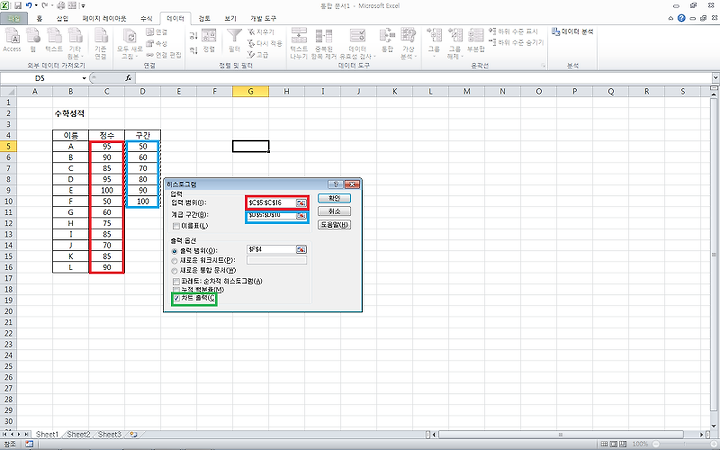Viewport: 720px width, 450px height.
Task: Switch to the Home (홈) tab
Action: click(x=39, y=18)
